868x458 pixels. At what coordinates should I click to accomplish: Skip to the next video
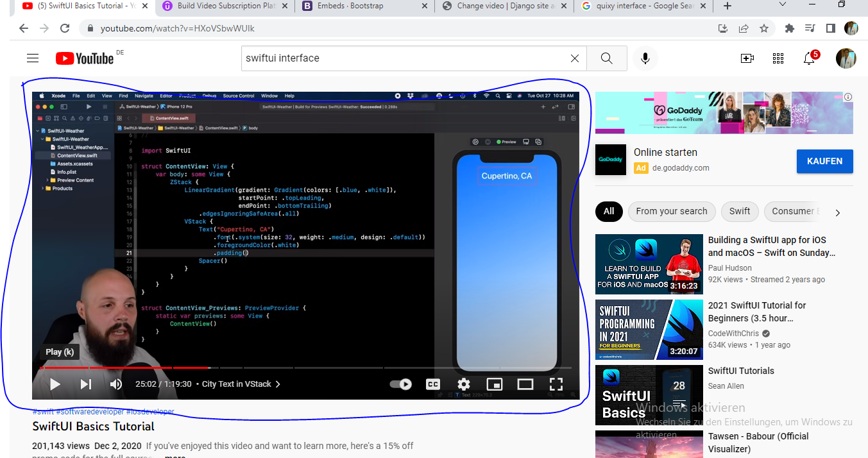click(85, 384)
